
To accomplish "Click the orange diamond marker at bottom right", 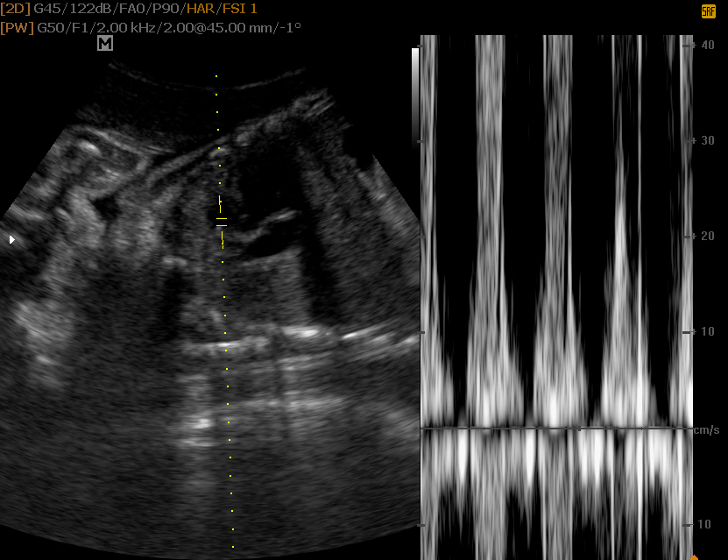I will tap(695, 556).
